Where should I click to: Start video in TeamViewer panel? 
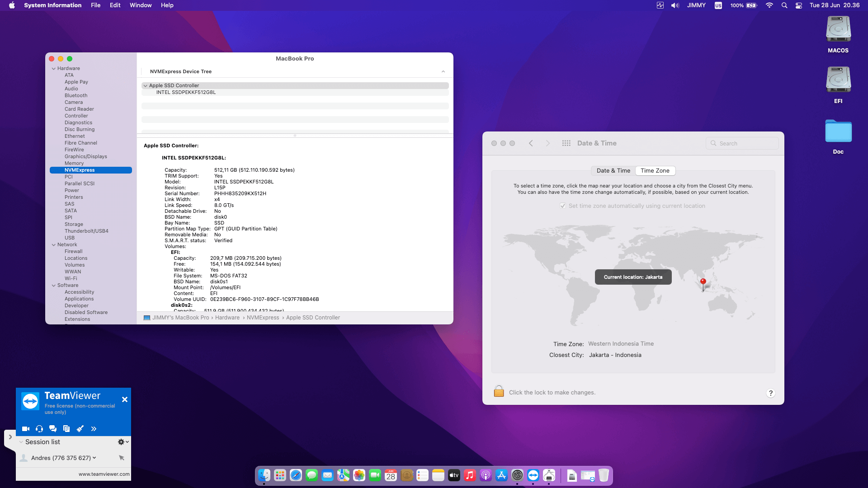click(26, 429)
